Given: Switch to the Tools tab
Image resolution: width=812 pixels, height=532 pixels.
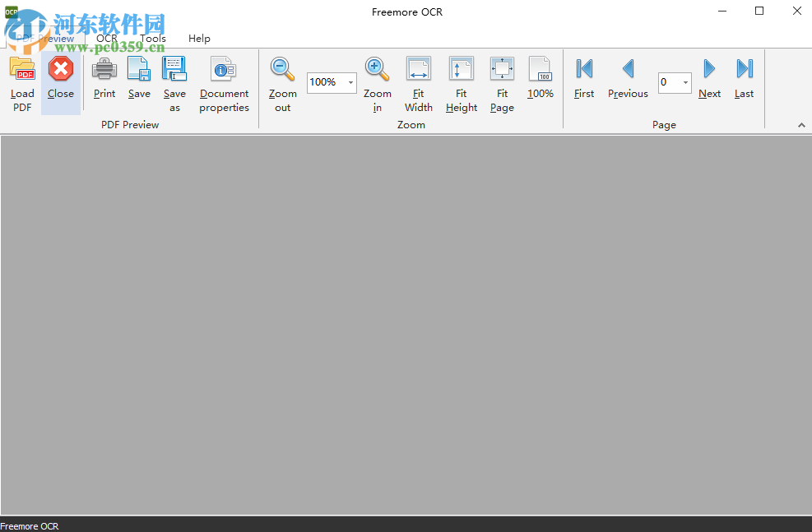Looking at the screenshot, I should [153, 39].
